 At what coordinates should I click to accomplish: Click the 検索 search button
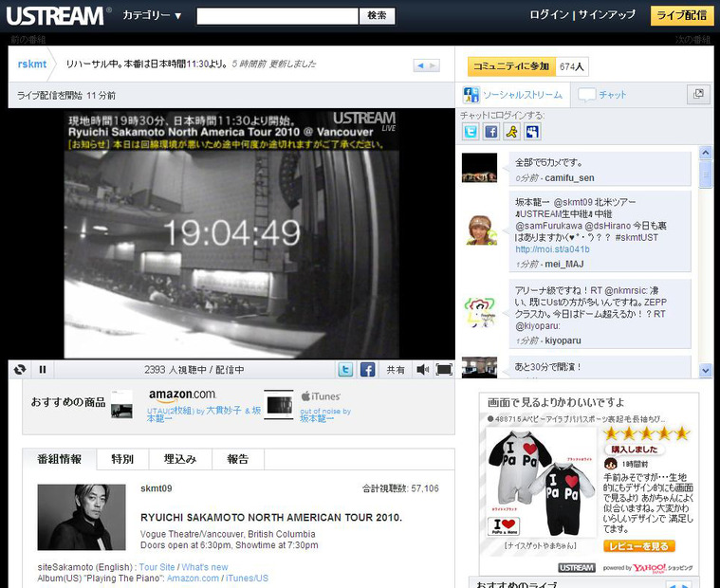(377, 16)
